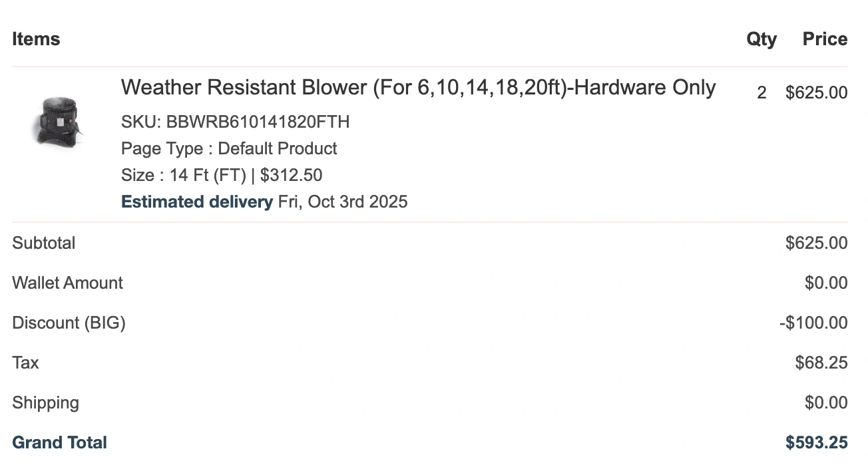
Task: Select the Page Type Default Product line
Action: (229, 148)
